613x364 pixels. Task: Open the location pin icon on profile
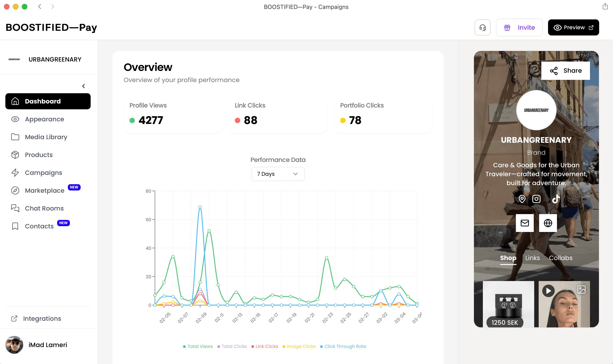click(x=522, y=199)
